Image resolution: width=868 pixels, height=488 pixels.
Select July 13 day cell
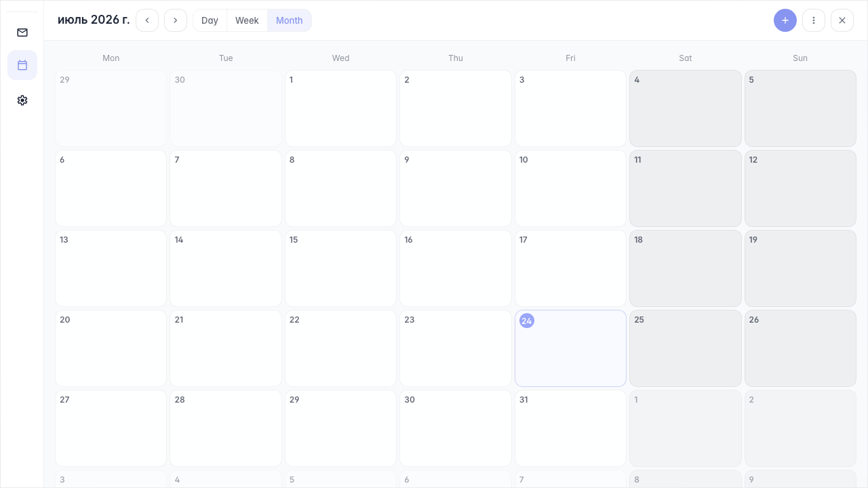(x=111, y=268)
